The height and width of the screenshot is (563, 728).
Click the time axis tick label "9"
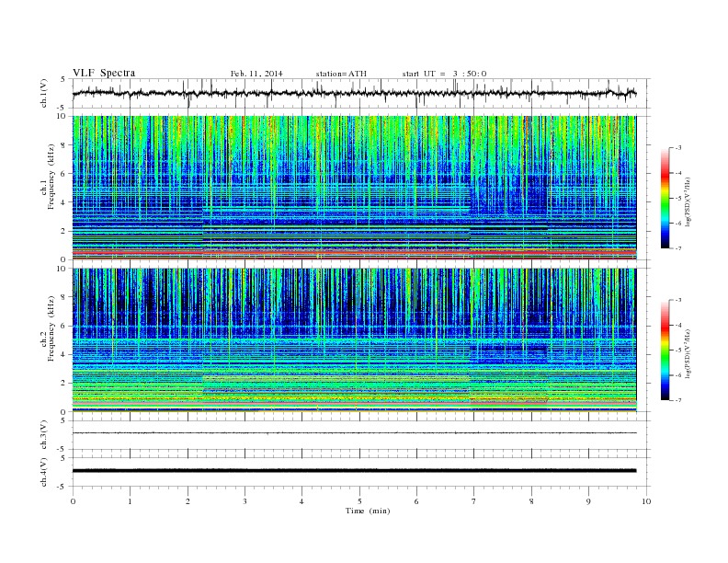pos(588,501)
